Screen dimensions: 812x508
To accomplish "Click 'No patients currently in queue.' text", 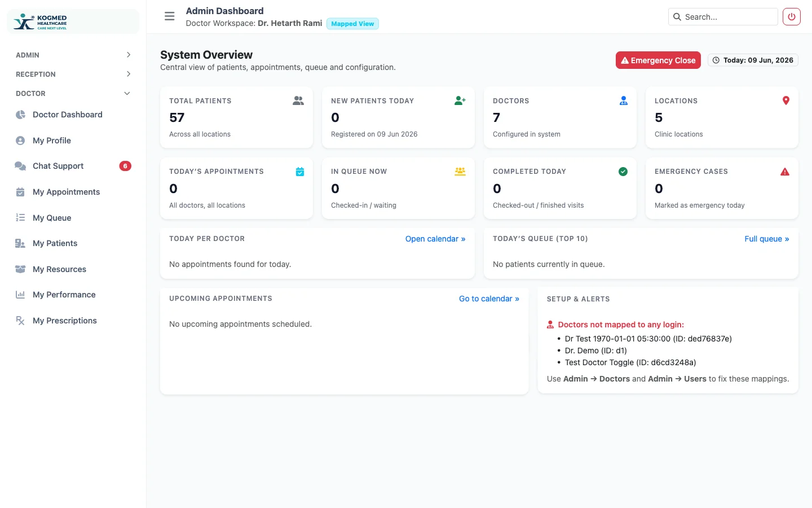I will coord(549,264).
